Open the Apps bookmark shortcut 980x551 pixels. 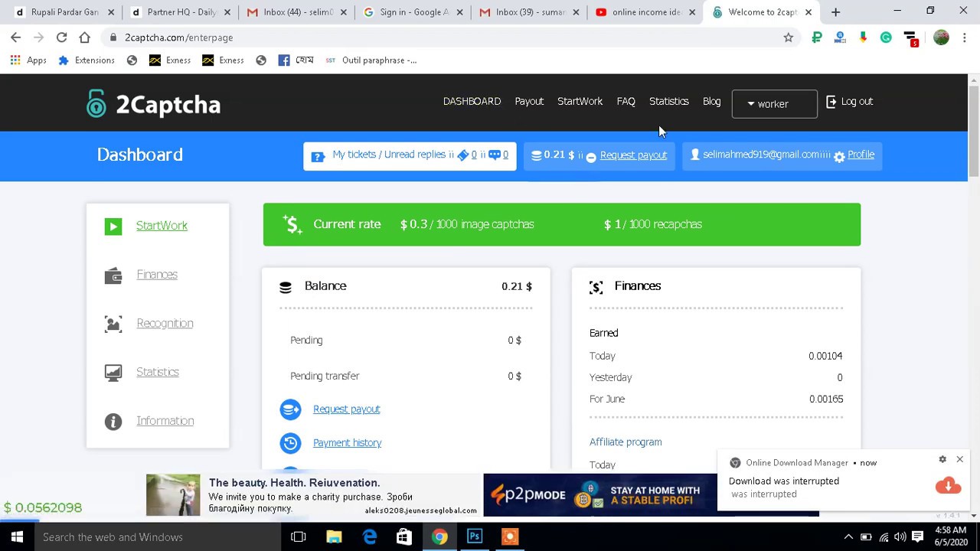tap(28, 60)
